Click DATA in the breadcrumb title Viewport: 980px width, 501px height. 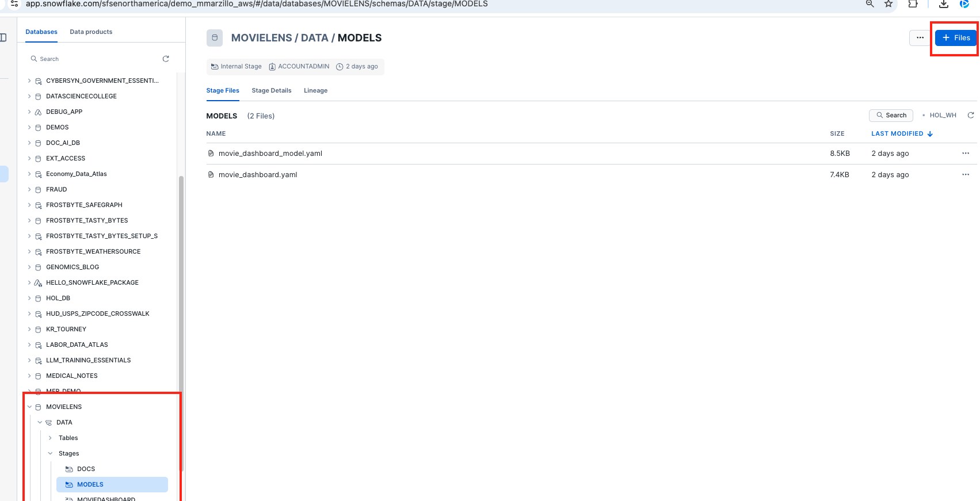tap(315, 38)
